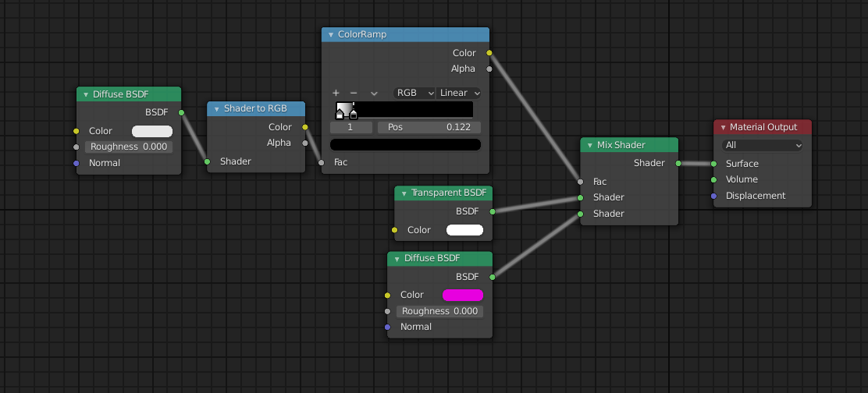Open the RGB color mode dropdown

pyautogui.click(x=414, y=93)
